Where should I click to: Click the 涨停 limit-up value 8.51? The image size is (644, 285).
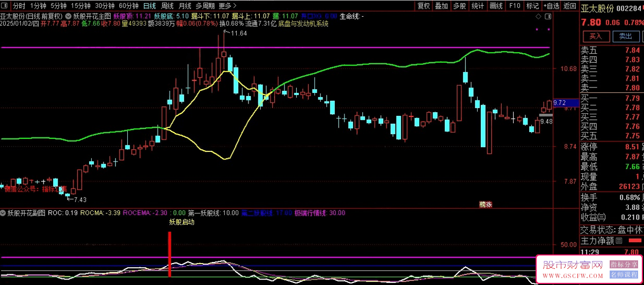[632, 147]
